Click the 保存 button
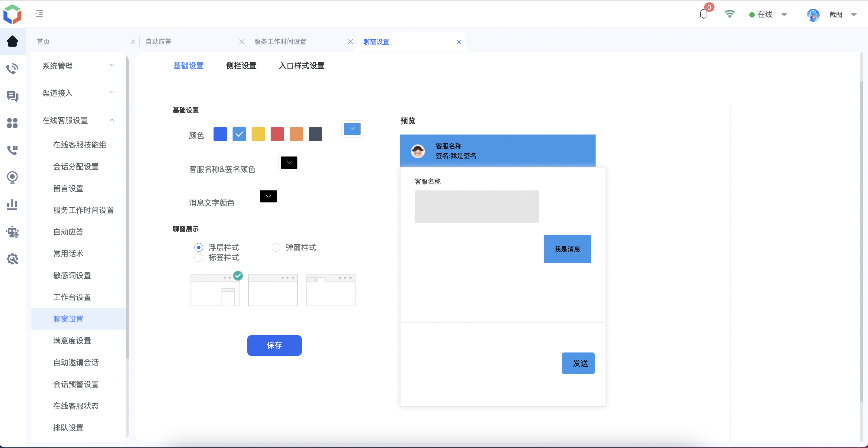Image resolution: width=868 pixels, height=448 pixels. pyautogui.click(x=274, y=346)
